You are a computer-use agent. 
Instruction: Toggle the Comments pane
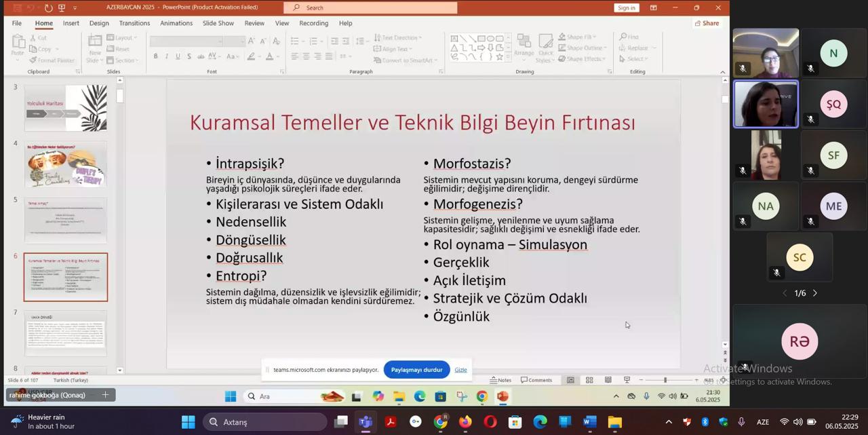point(536,380)
